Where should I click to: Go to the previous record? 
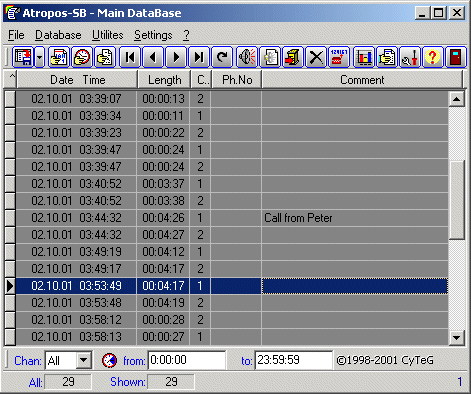153,57
